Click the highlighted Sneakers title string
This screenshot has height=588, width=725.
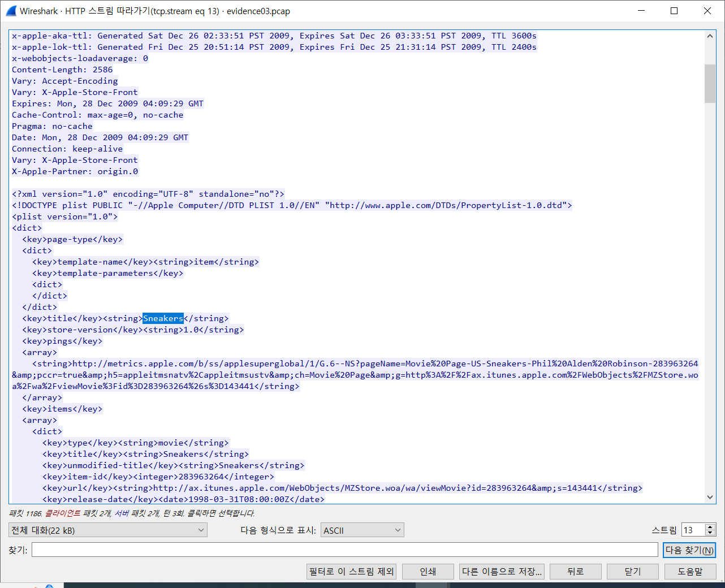(163, 318)
